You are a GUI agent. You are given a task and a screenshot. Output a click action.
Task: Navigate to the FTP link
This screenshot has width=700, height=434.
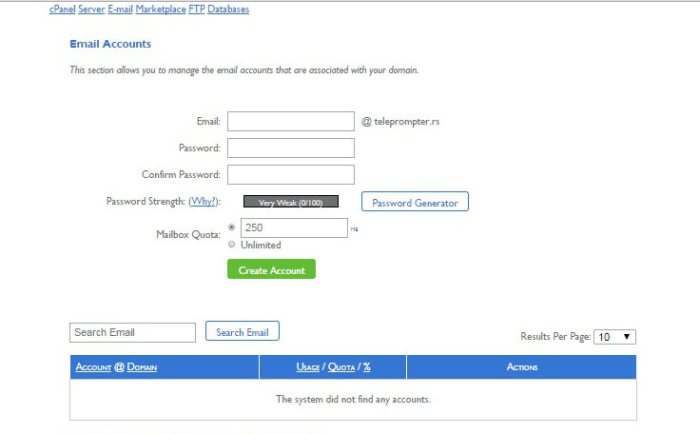pos(196,10)
